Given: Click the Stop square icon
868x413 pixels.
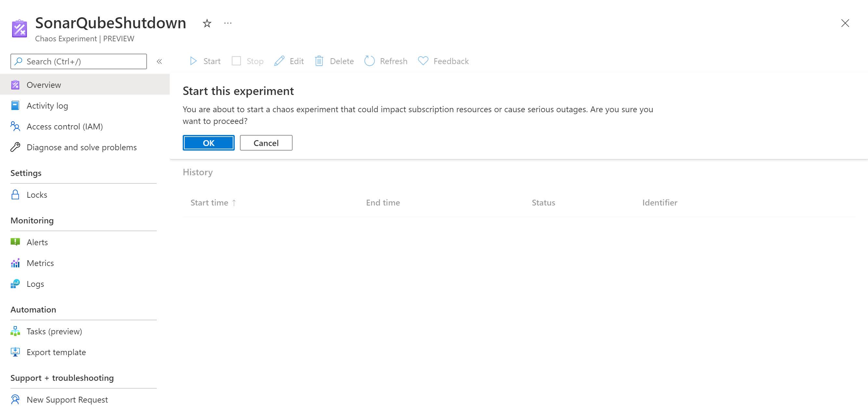Looking at the screenshot, I should click(236, 61).
